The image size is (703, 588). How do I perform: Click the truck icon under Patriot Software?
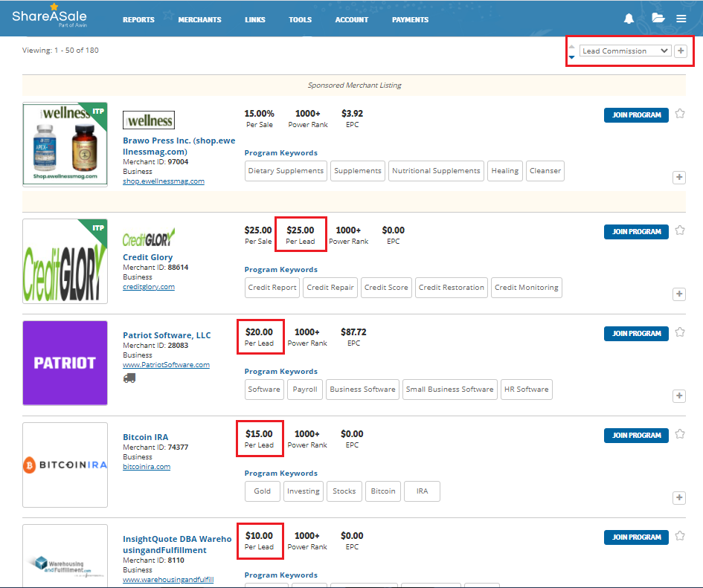click(129, 378)
